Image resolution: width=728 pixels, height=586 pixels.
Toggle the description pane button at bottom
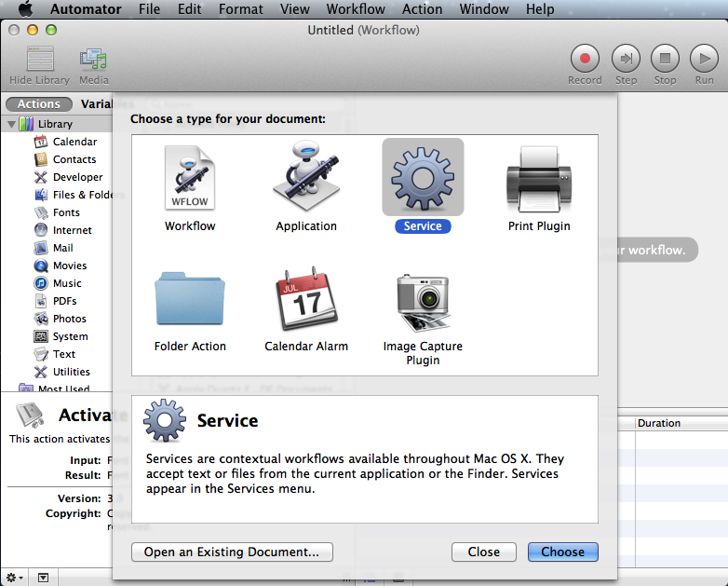point(43,578)
